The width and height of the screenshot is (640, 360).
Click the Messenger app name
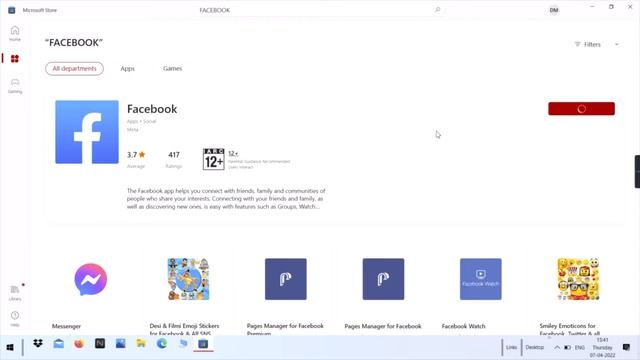click(66, 326)
